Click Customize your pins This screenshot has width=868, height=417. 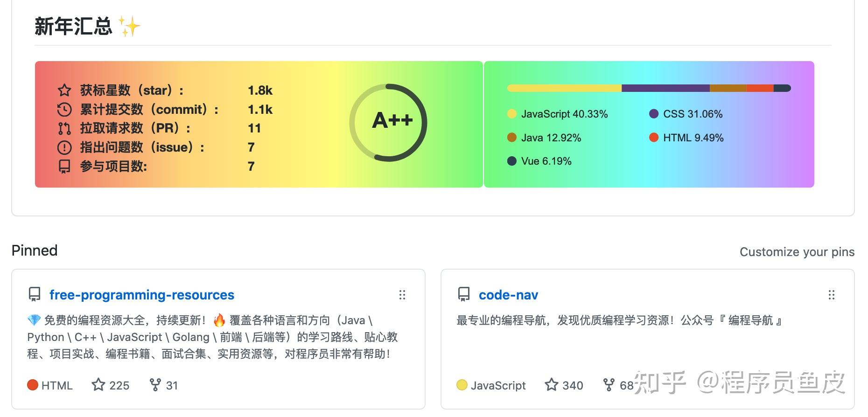pyautogui.click(x=797, y=252)
